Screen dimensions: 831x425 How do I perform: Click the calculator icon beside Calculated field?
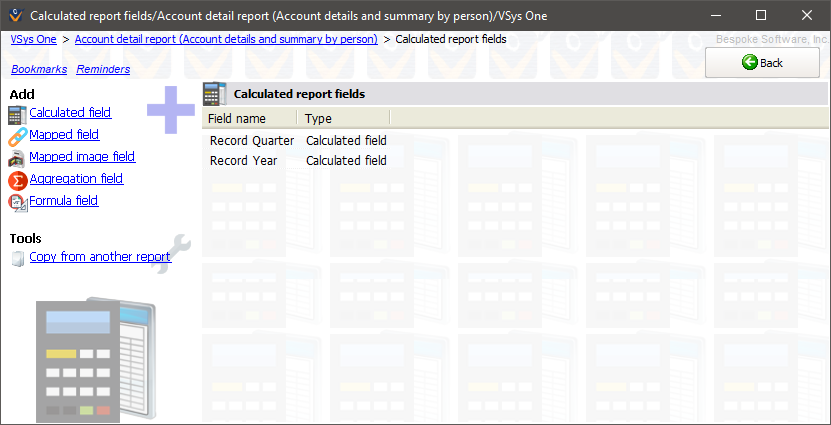[x=17, y=114]
